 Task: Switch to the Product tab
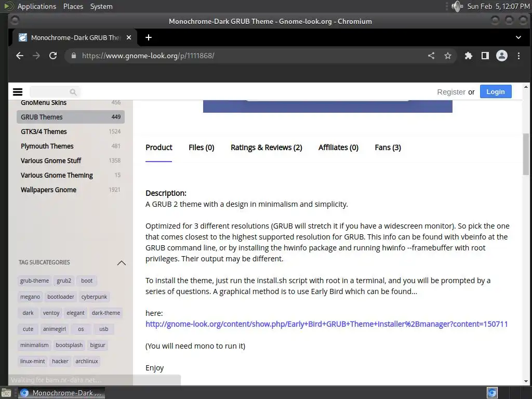[159, 148]
